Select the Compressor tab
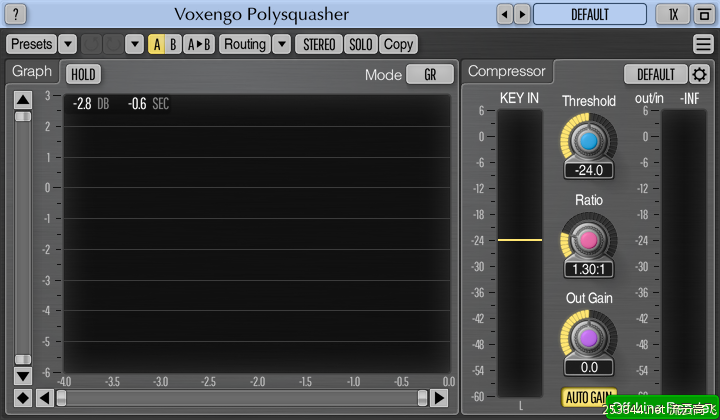 pos(506,71)
